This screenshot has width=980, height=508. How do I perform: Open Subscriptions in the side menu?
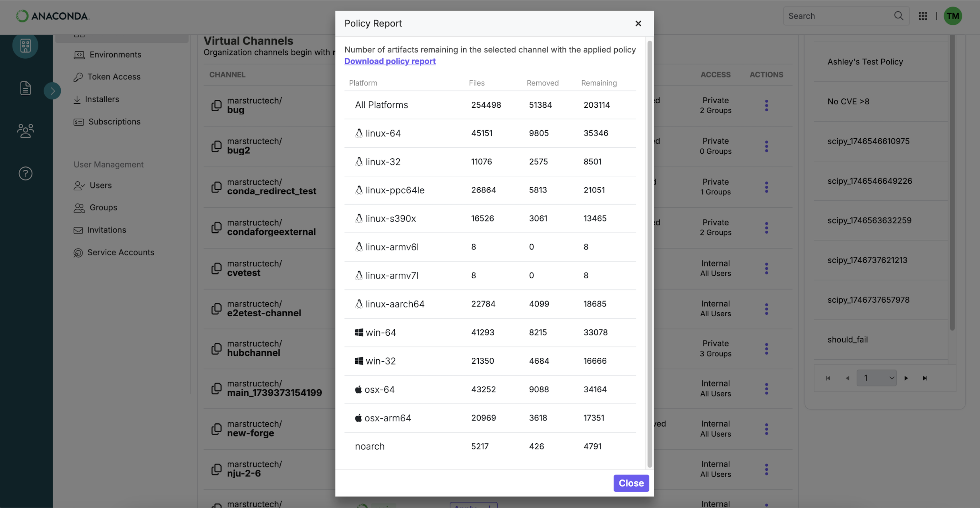point(114,122)
